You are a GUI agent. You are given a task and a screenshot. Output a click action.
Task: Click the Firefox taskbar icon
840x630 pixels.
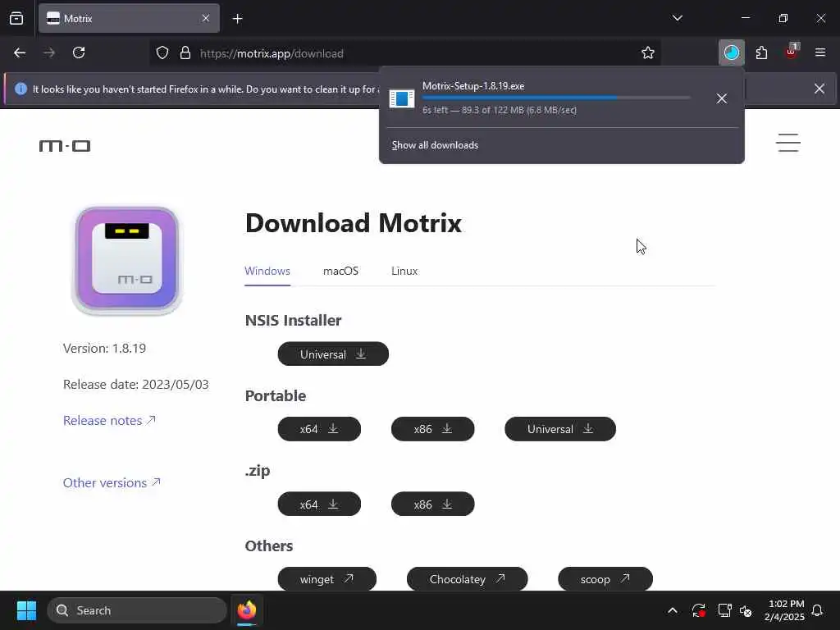click(x=247, y=610)
